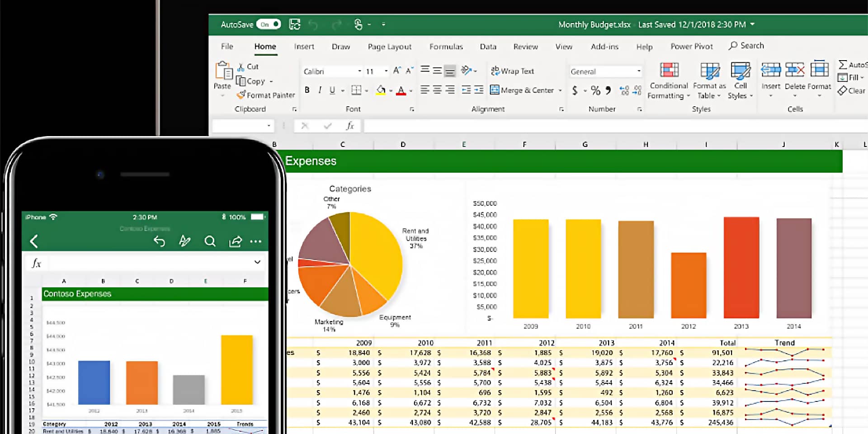Open the File tab
The height and width of the screenshot is (434, 868).
click(227, 46)
